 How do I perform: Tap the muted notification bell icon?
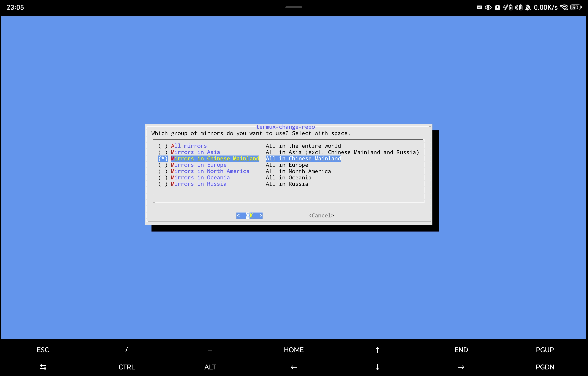(528, 7)
